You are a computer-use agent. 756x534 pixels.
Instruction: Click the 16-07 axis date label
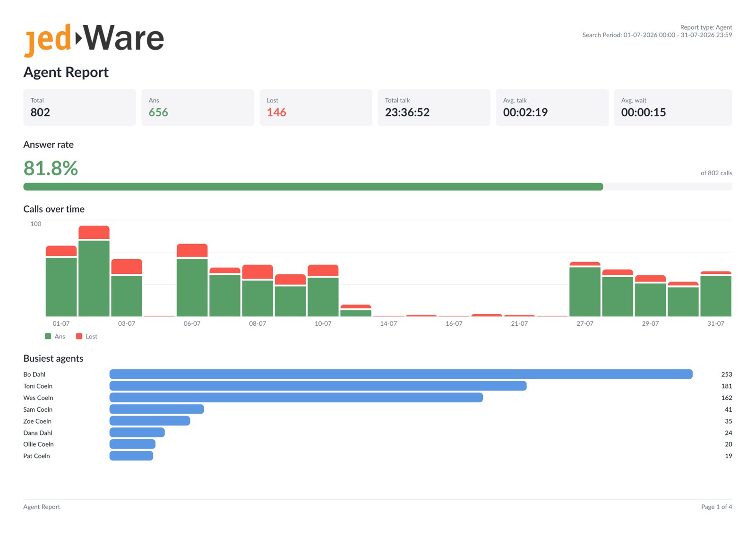click(454, 323)
